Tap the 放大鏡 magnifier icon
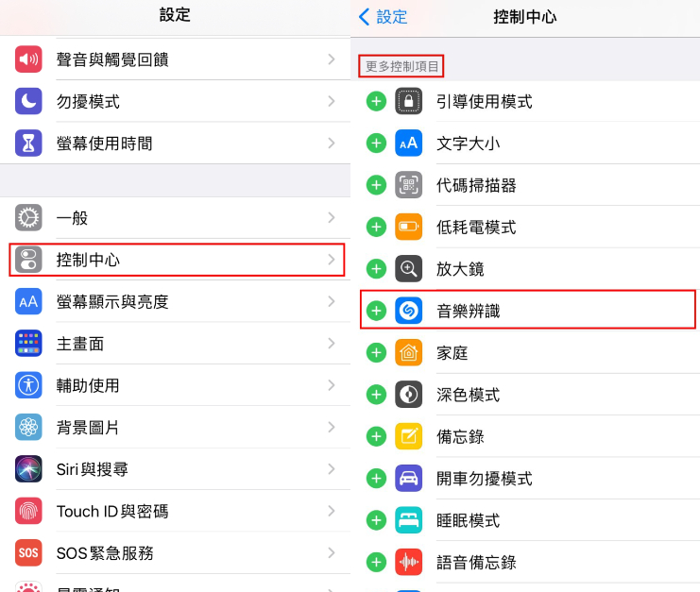The height and width of the screenshot is (592, 700). 408,268
